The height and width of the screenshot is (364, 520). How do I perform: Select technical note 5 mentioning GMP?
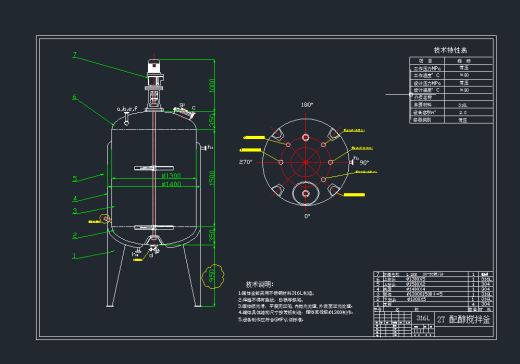[x=271, y=319]
